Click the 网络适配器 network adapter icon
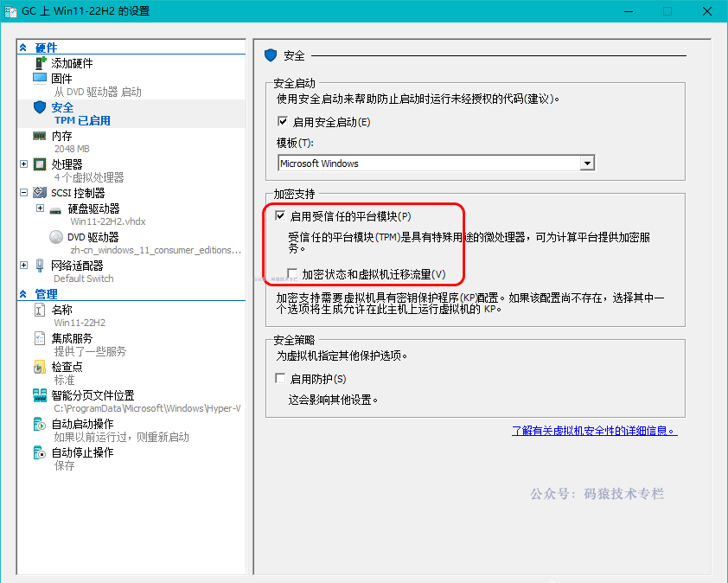728x583 pixels. coord(40,266)
